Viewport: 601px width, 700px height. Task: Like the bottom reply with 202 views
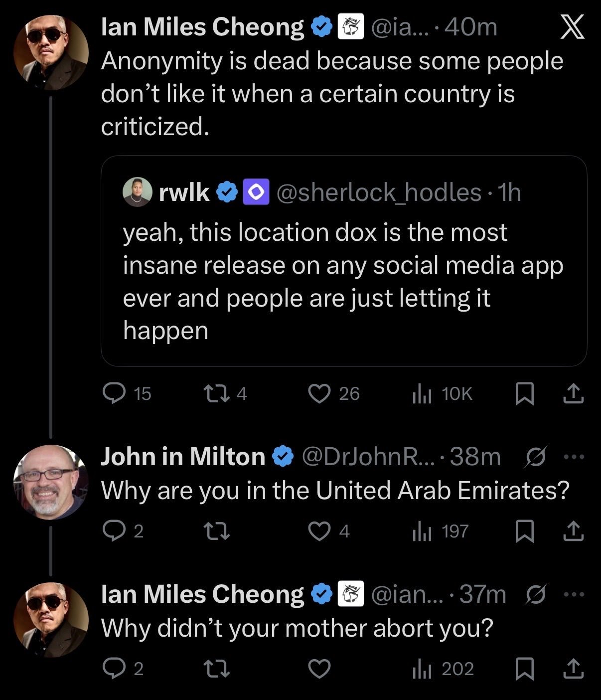pos(319,669)
